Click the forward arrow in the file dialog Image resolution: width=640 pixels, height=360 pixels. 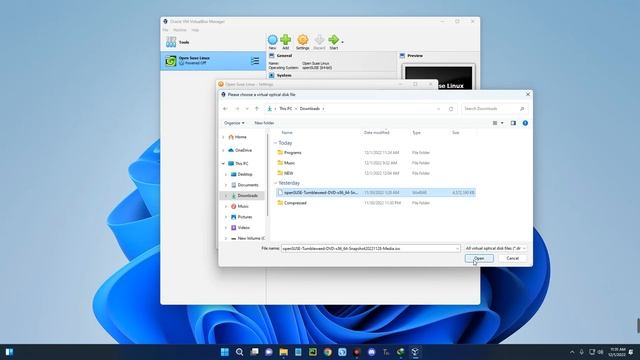click(x=237, y=109)
